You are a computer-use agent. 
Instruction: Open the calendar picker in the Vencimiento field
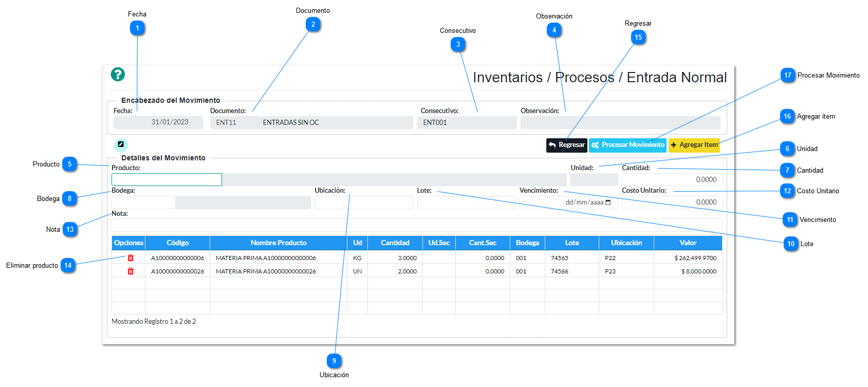click(608, 202)
